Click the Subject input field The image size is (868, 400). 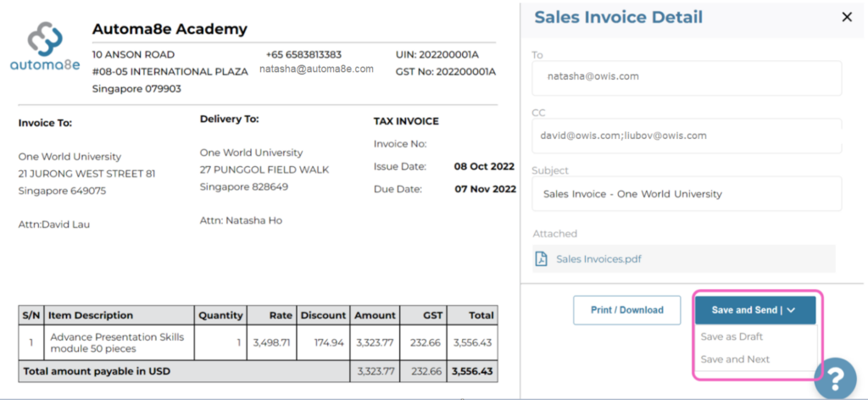(x=687, y=193)
